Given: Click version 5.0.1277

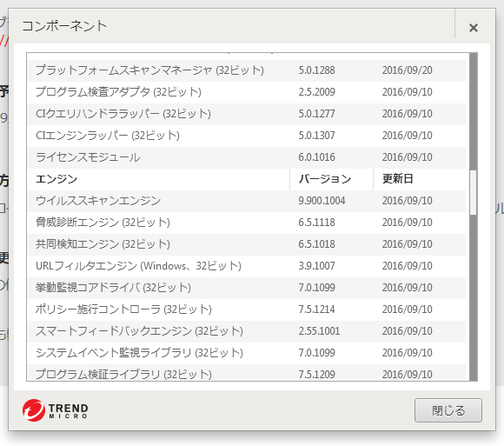Looking at the screenshot, I should (316, 114).
